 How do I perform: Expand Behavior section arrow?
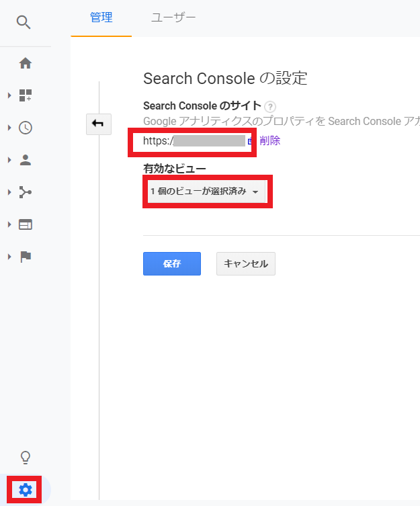pyautogui.click(x=9, y=224)
